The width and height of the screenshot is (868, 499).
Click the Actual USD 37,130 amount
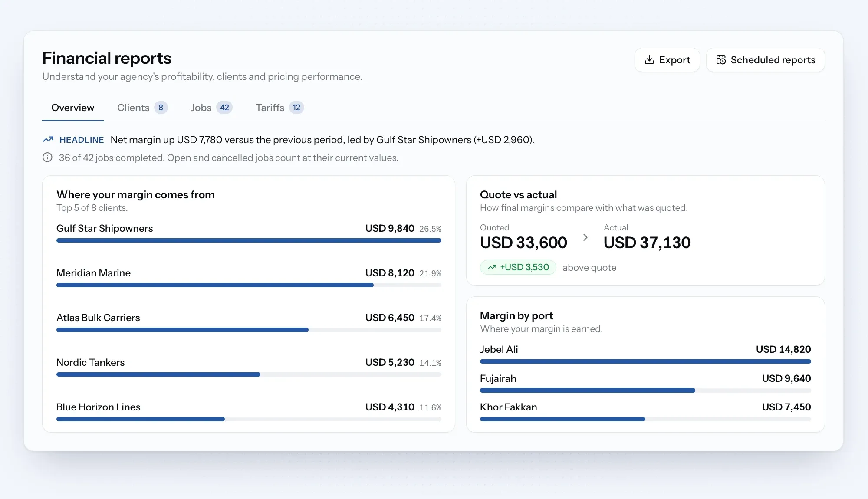tap(647, 243)
